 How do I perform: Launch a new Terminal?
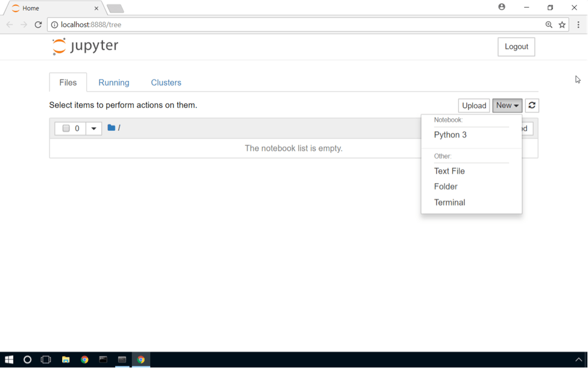(449, 203)
